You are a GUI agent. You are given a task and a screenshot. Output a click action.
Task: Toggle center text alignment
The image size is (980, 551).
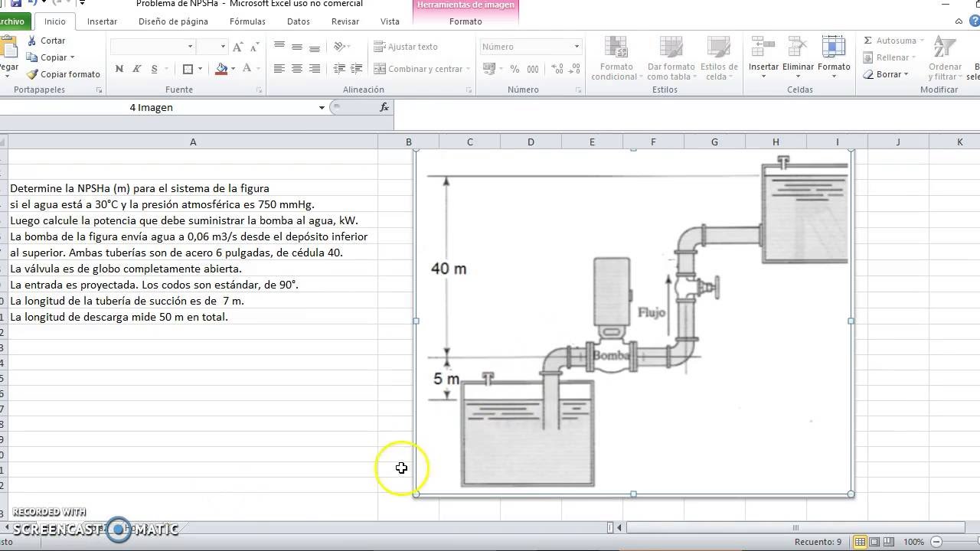click(x=297, y=69)
